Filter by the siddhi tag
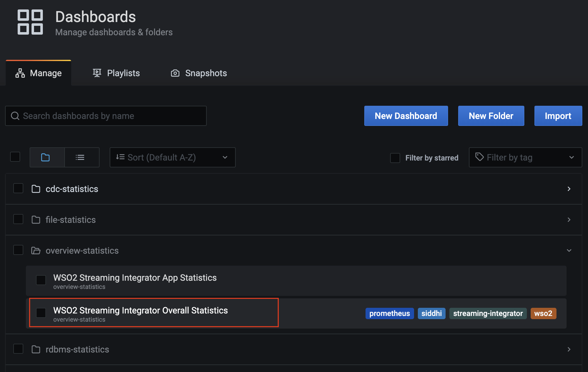588x372 pixels. (x=431, y=313)
